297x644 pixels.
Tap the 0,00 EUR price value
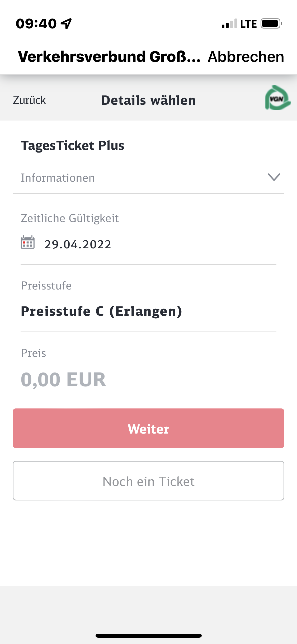coord(63,380)
